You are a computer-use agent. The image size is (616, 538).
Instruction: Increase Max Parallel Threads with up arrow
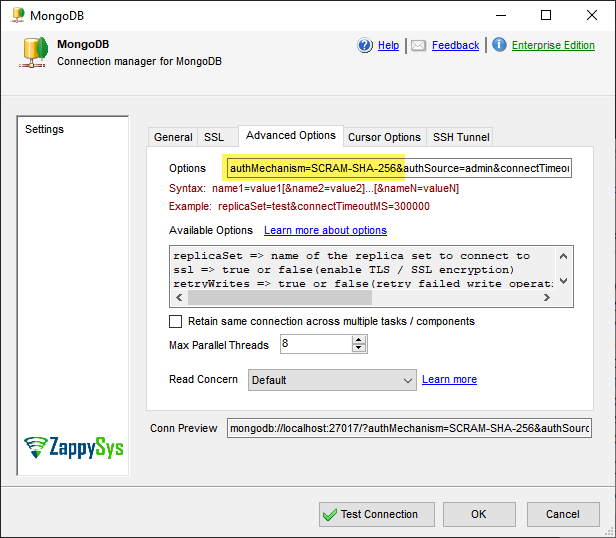[x=359, y=340]
